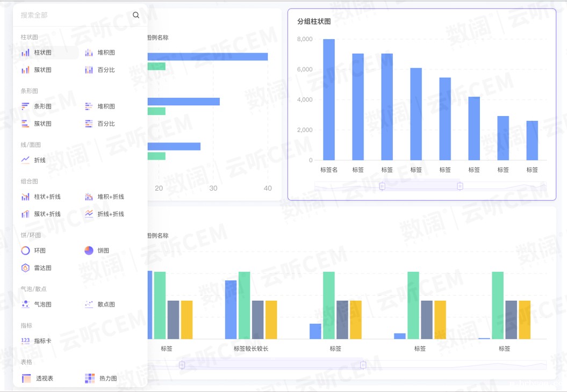Viewport: 567px width, 392px height.
Task: Choose the 指标卡 metric card icon
Action: [x=26, y=341]
